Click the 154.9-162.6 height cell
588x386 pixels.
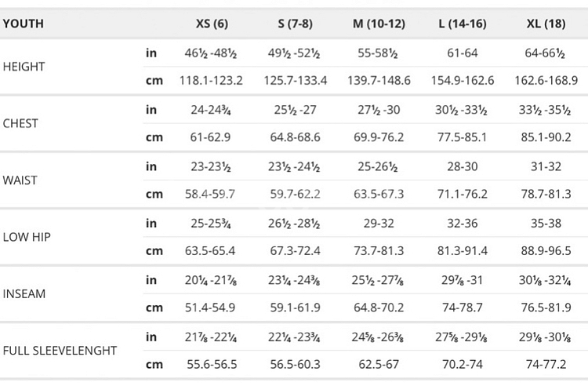click(463, 81)
